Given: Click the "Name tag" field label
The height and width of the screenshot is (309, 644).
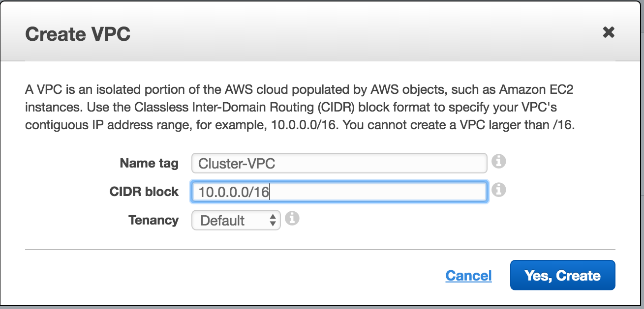Looking at the screenshot, I should [149, 163].
